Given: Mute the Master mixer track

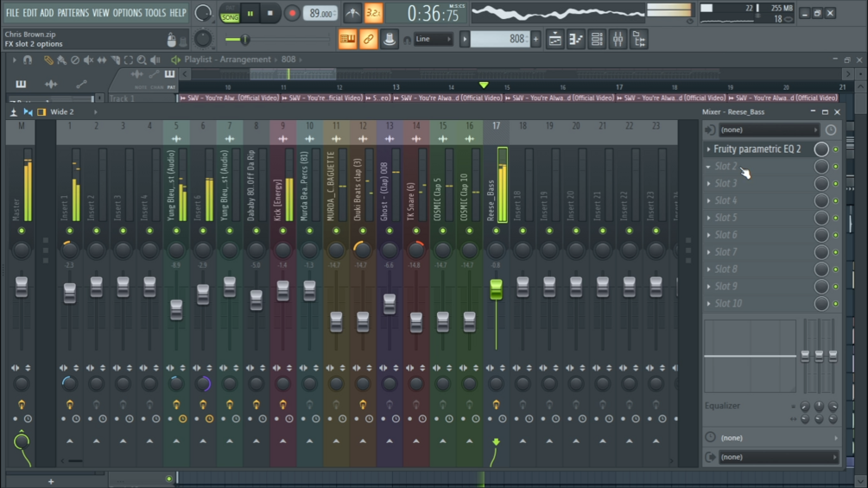Looking at the screenshot, I should [x=22, y=231].
